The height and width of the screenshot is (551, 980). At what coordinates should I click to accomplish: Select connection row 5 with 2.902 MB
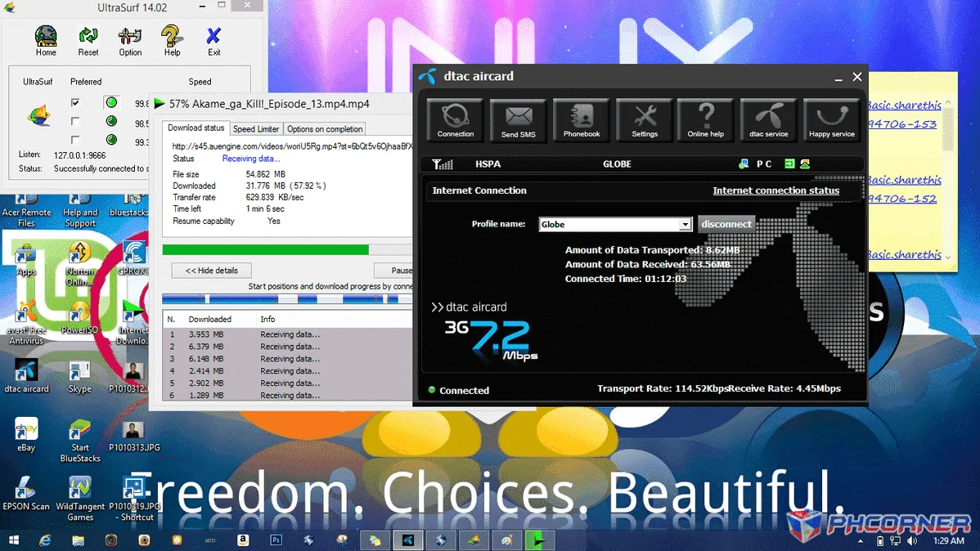288,383
